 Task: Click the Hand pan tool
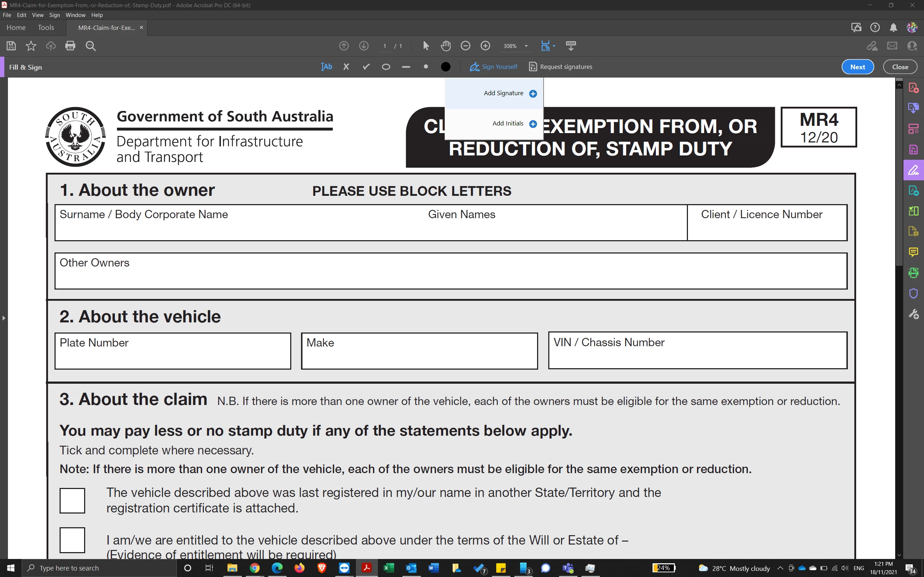pyautogui.click(x=446, y=46)
